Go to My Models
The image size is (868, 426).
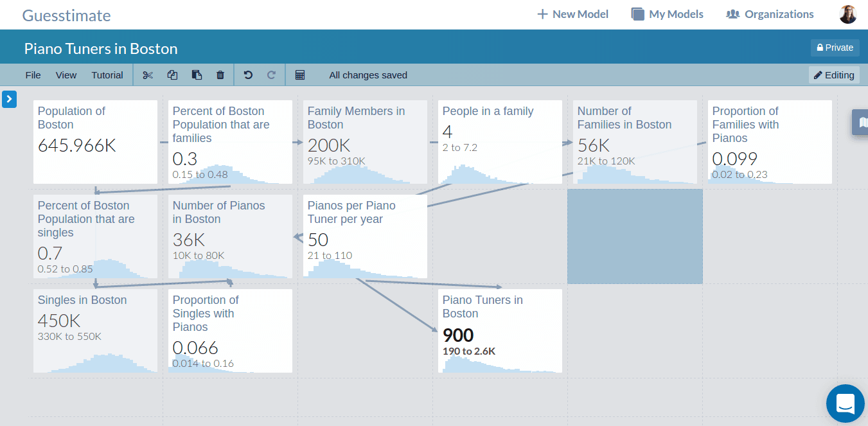[x=667, y=14]
